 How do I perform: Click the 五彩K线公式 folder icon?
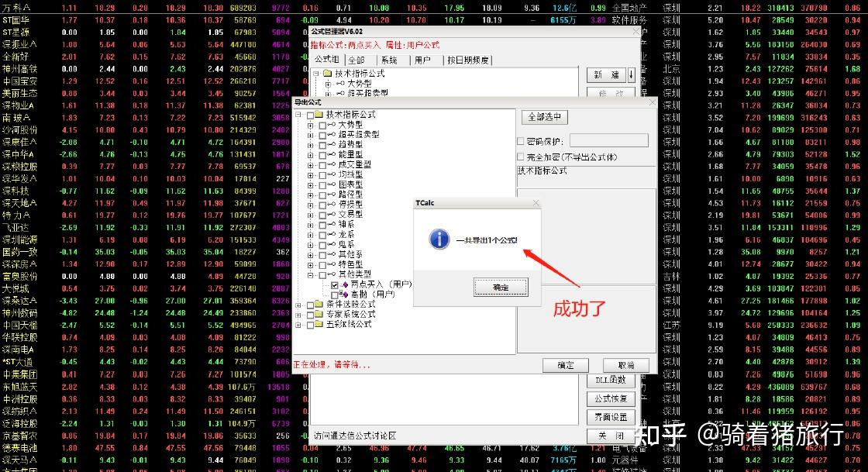click(x=318, y=324)
